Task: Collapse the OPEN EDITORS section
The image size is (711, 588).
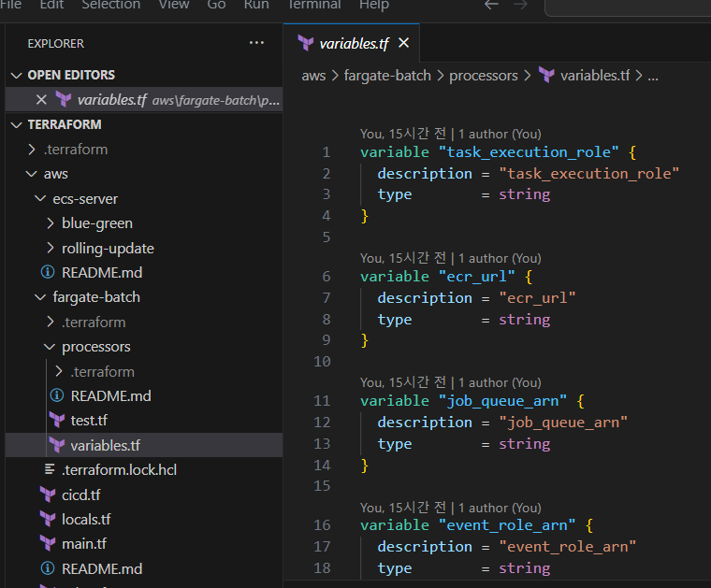Action: pos(16,75)
